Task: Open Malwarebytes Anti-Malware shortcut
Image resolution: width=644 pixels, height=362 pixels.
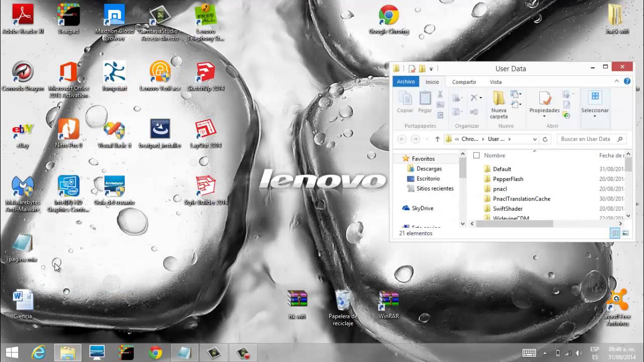Action: pyautogui.click(x=23, y=194)
